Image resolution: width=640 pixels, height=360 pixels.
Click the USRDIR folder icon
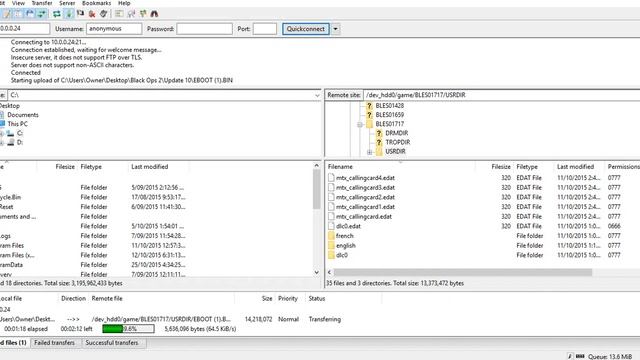pyautogui.click(x=379, y=151)
